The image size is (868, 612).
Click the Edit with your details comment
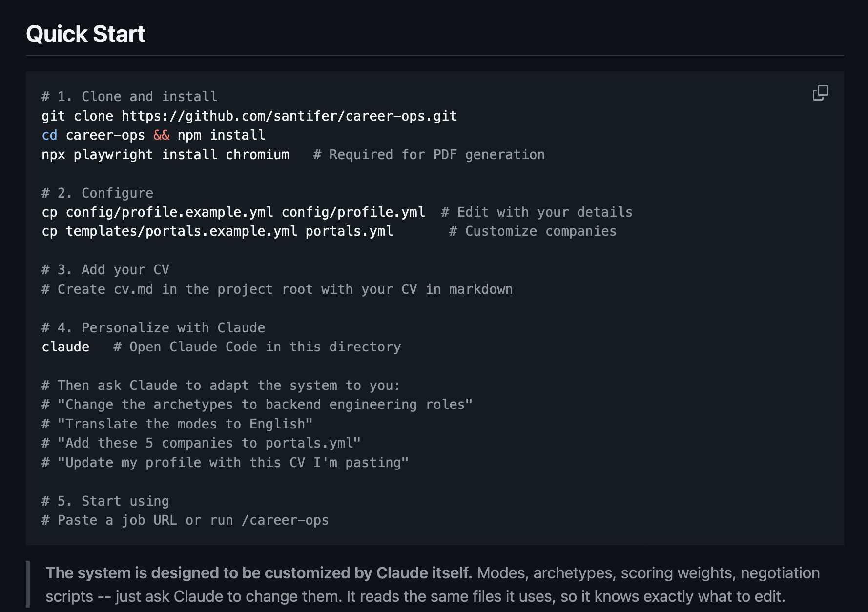pos(537,212)
